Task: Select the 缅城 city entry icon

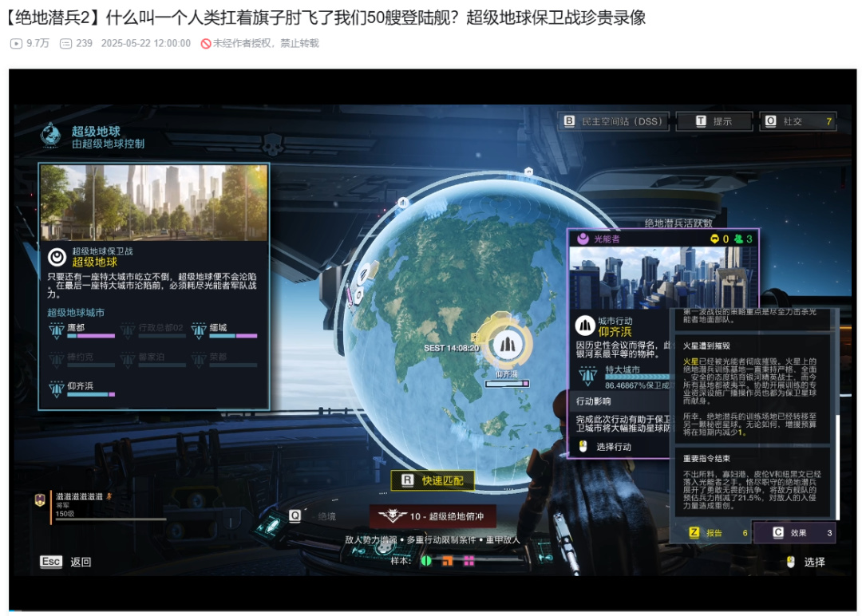Action: click(199, 330)
